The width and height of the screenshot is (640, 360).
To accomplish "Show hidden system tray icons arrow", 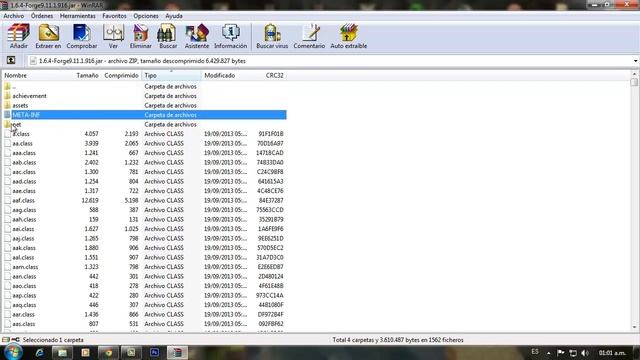I will pyautogui.click(x=549, y=353).
